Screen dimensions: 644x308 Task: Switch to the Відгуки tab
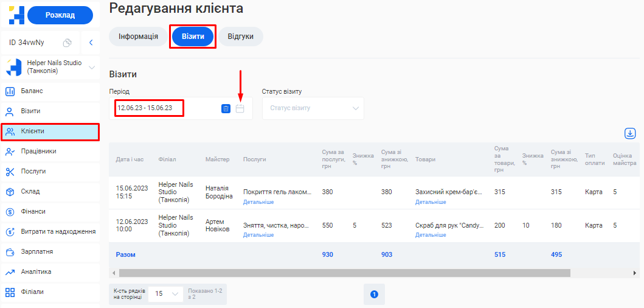pos(240,37)
